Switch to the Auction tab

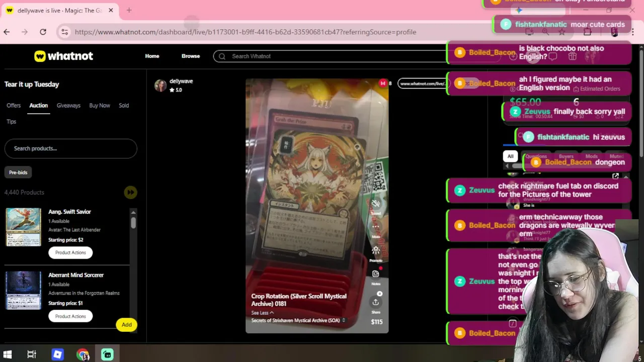pyautogui.click(x=38, y=106)
